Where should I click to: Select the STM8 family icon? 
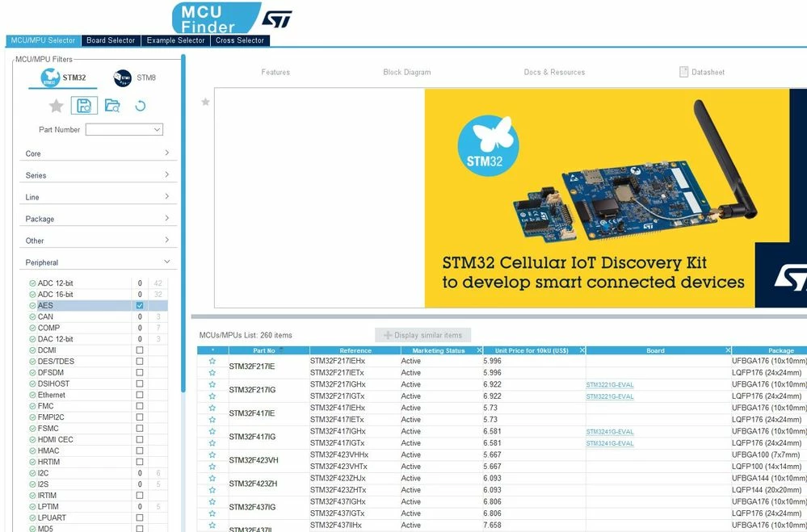[123, 77]
